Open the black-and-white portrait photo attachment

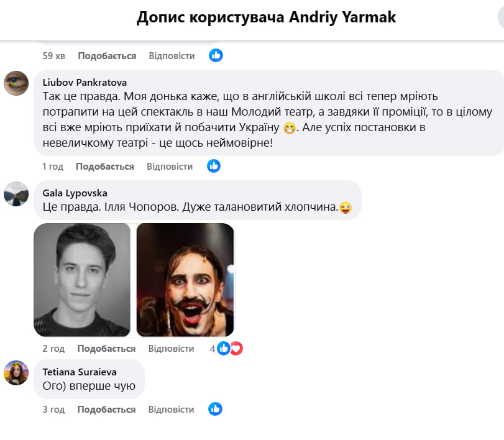[x=82, y=280]
